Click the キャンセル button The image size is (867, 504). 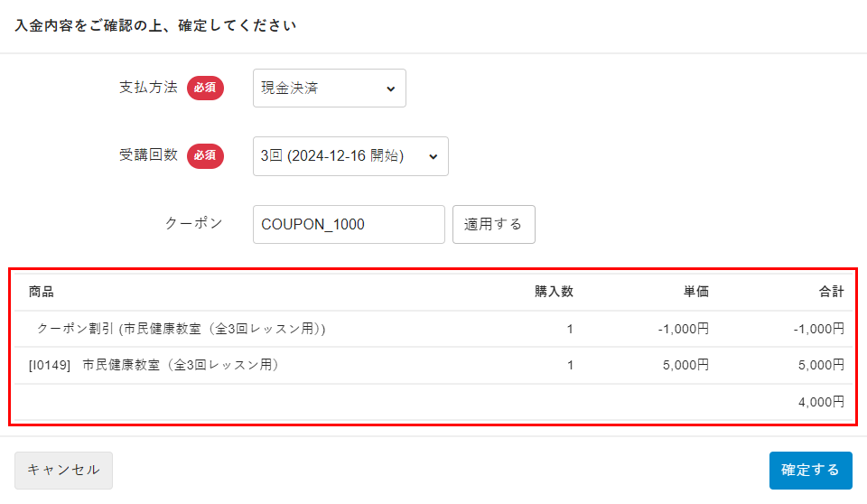coord(63,470)
